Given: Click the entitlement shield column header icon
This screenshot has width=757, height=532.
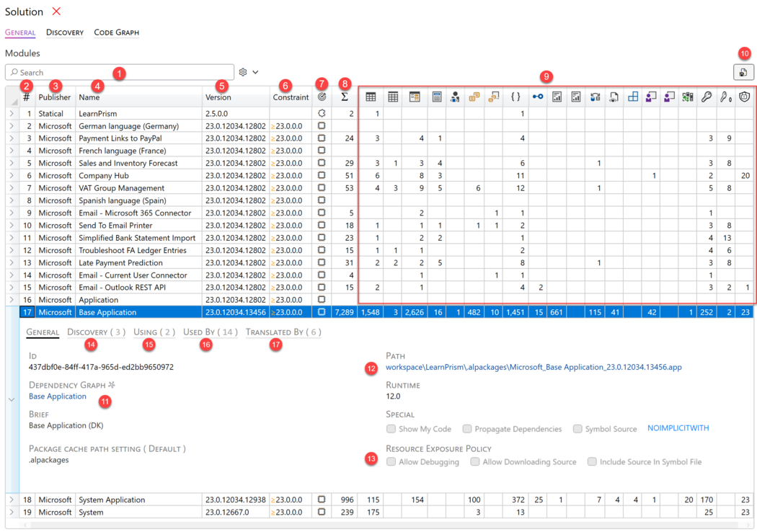Looking at the screenshot, I should pos(745,97).
